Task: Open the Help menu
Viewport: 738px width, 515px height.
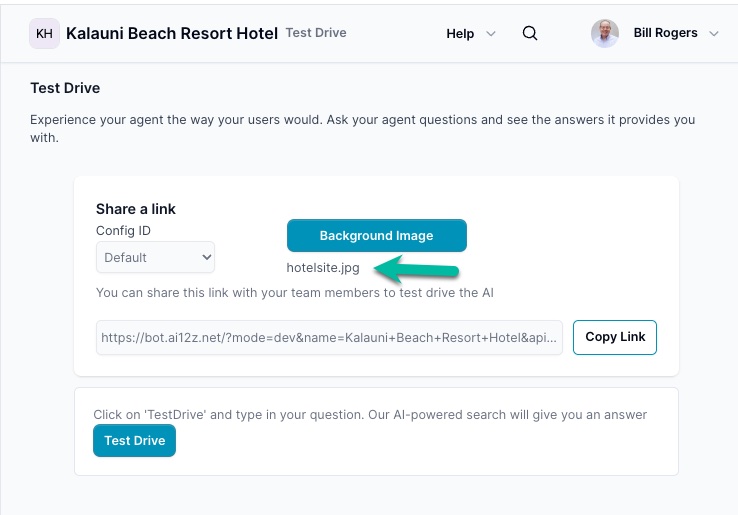Action: [460, 34]
